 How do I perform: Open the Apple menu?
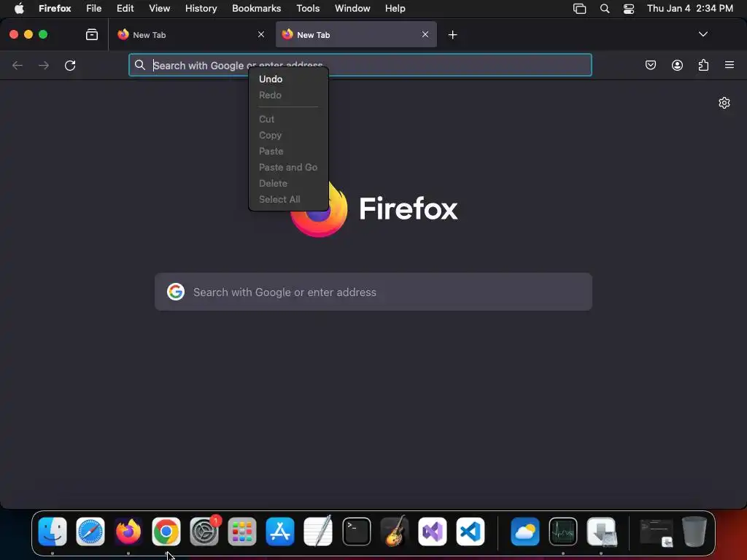point(19,9)
